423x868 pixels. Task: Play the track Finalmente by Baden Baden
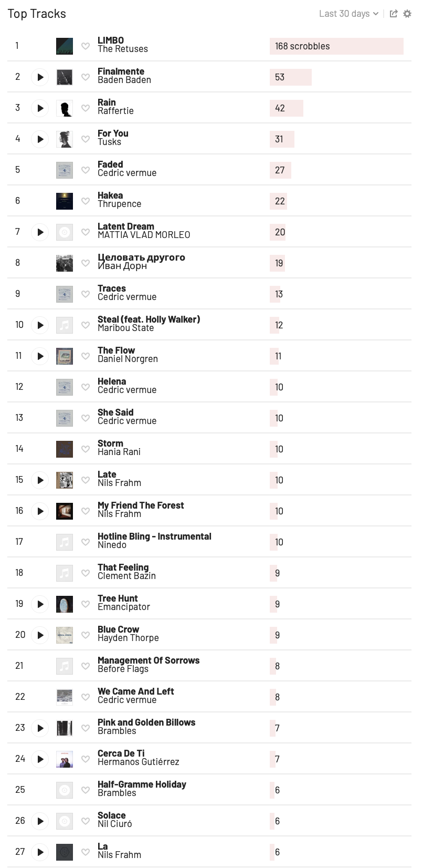tap(40, 77)
